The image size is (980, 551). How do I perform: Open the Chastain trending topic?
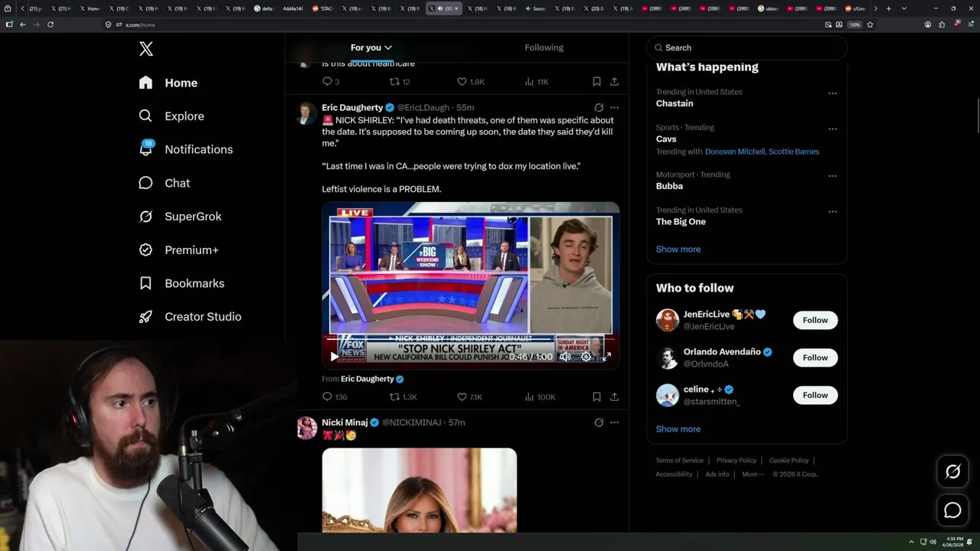pyautogui.click(x=675, y=103)
